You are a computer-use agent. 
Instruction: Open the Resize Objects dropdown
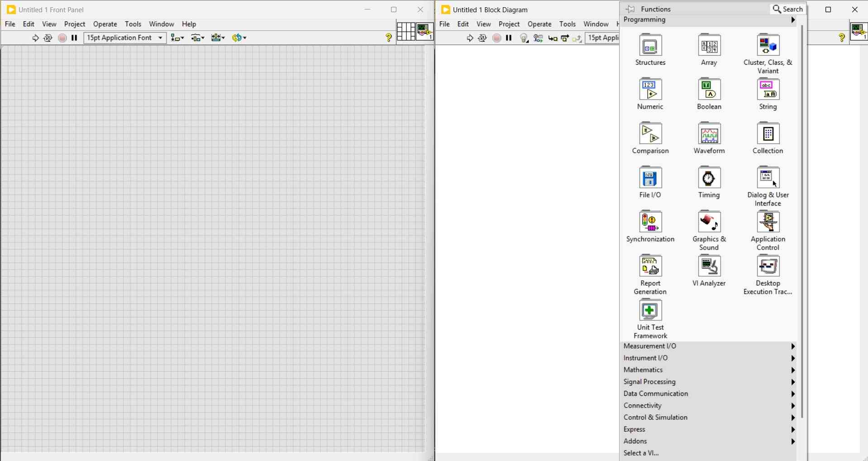(218, 38)
